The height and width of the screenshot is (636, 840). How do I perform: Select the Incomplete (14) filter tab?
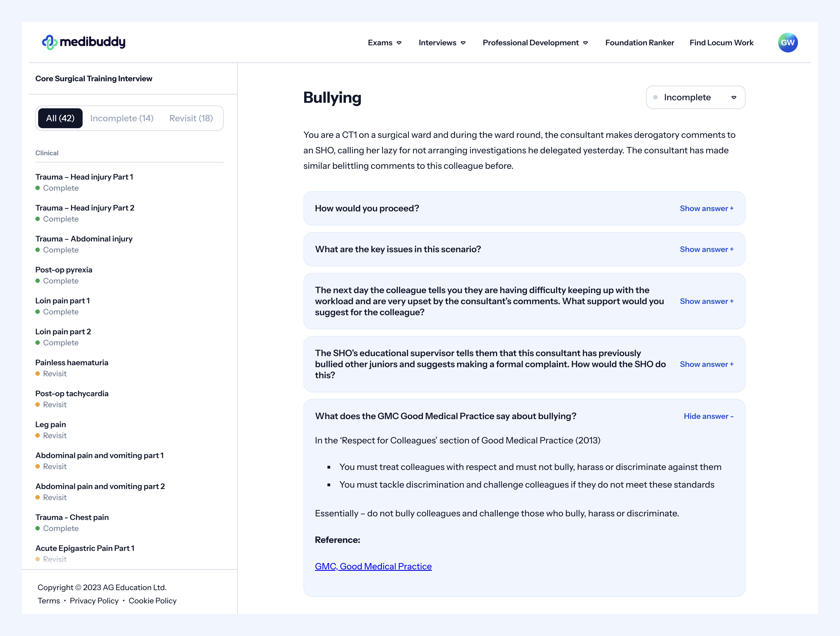click(122, 118)
